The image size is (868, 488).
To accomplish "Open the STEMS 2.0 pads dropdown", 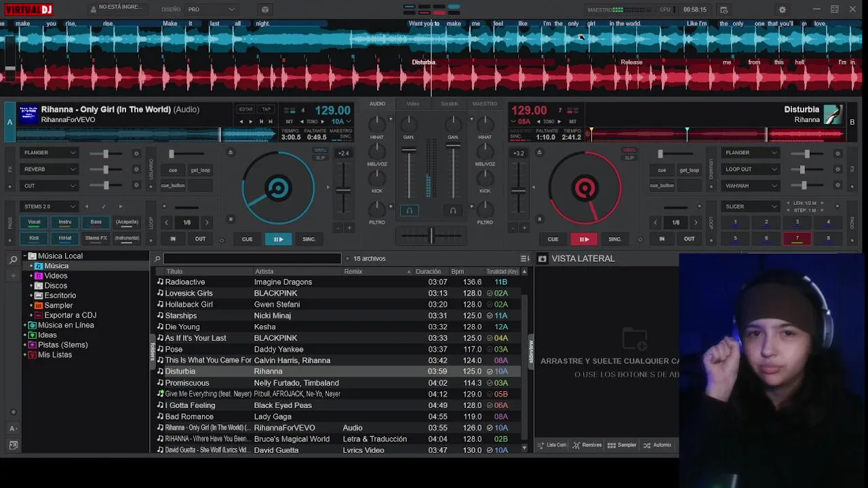I will pos(50,207).
